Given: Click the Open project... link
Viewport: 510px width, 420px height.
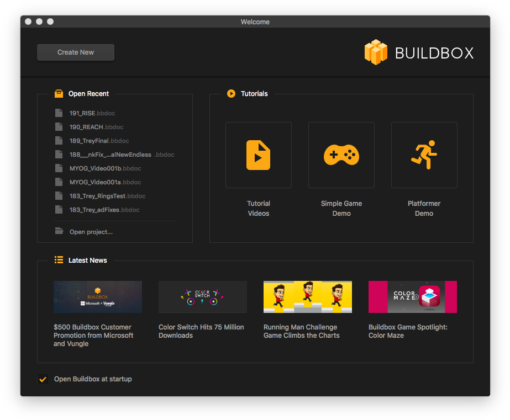Looking at the screenshot, I should tap(91, 232).
